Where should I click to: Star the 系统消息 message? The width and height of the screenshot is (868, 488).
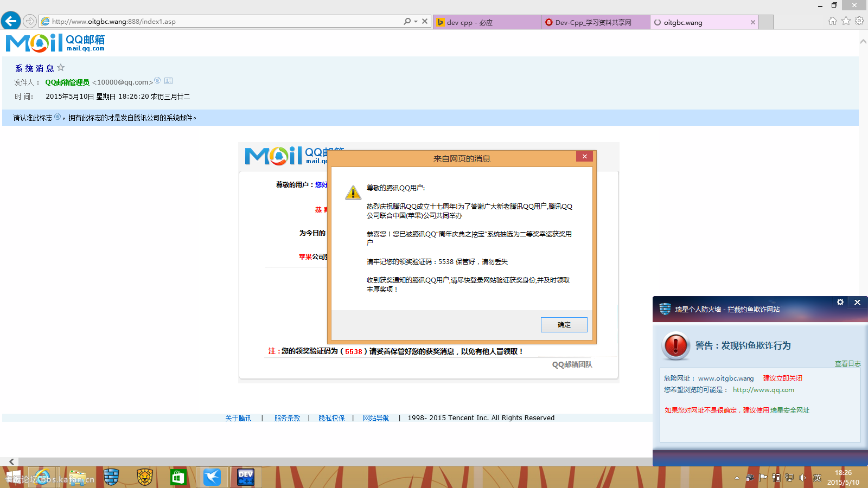pos(61,68)
